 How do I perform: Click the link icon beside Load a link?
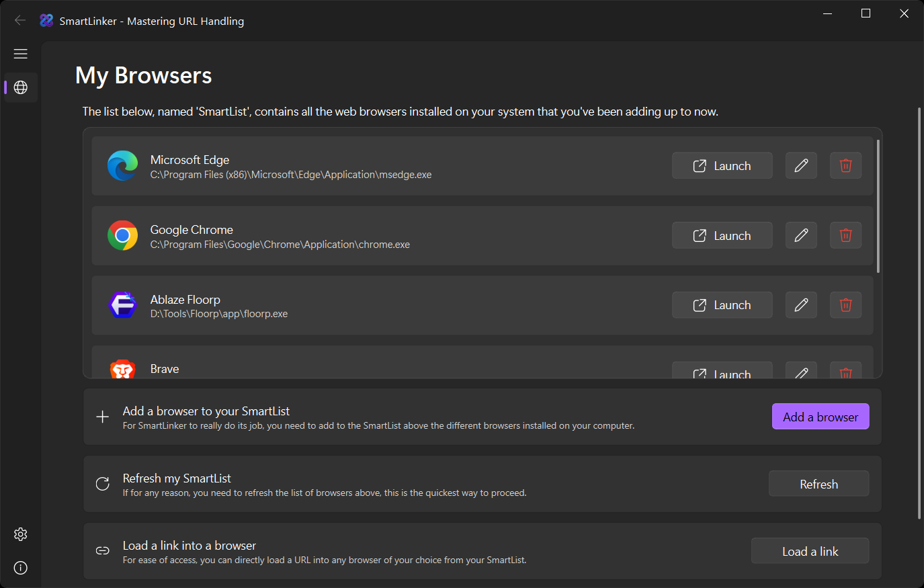click(102, 551)
